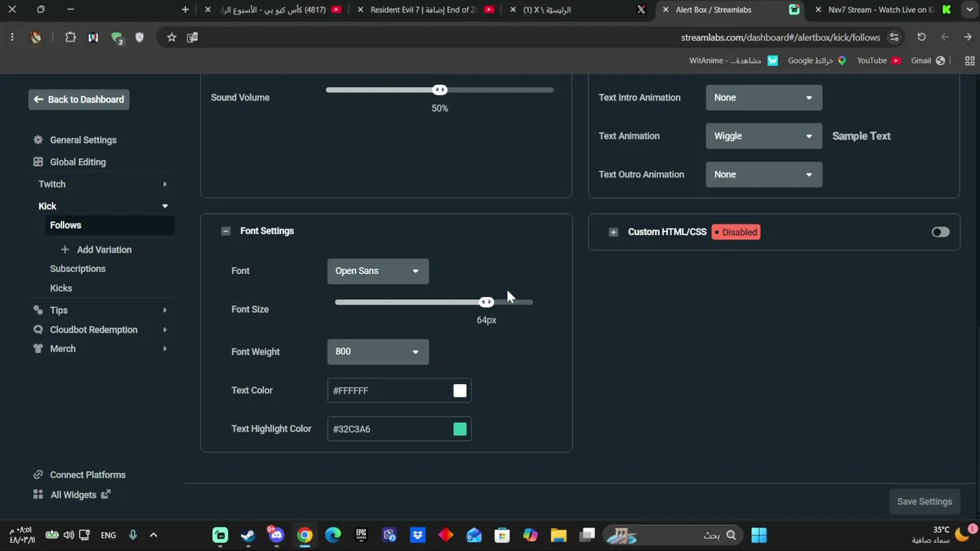Open the green Text Highlight Color swatch
The width and height of the screenshot is (980, 551).
[459, 429]
